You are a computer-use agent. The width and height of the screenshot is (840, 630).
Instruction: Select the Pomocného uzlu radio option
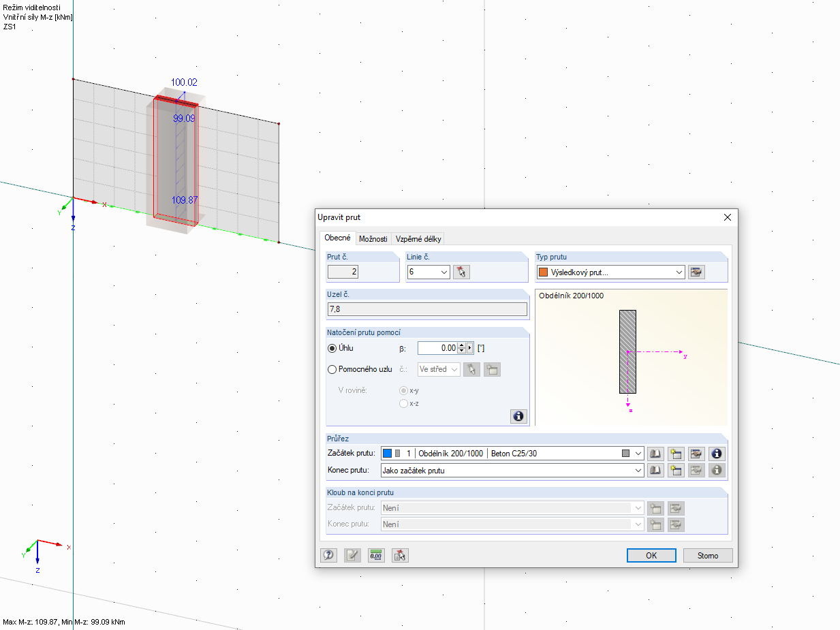coord(332,370)
